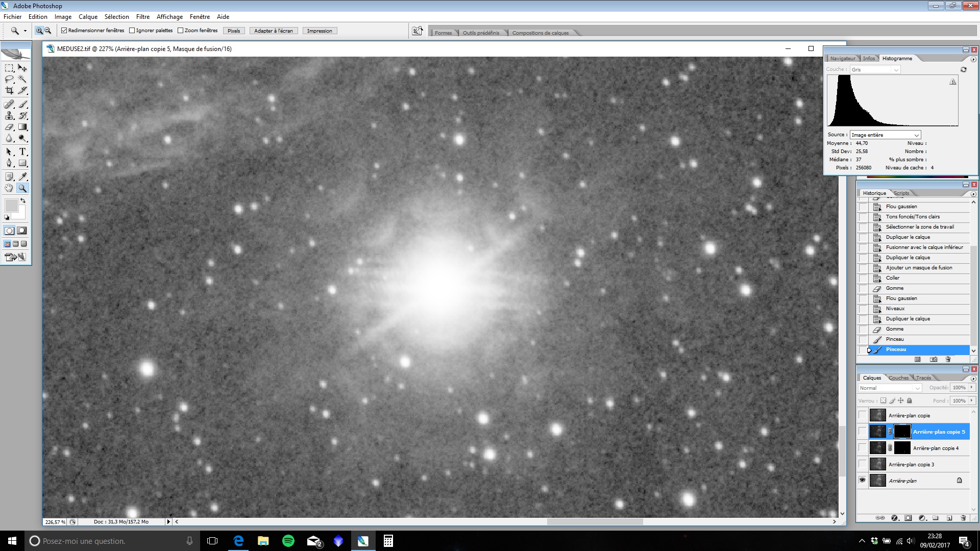Select the Crop tool
This screenshot has height=551, width=980.
(9, 90)
